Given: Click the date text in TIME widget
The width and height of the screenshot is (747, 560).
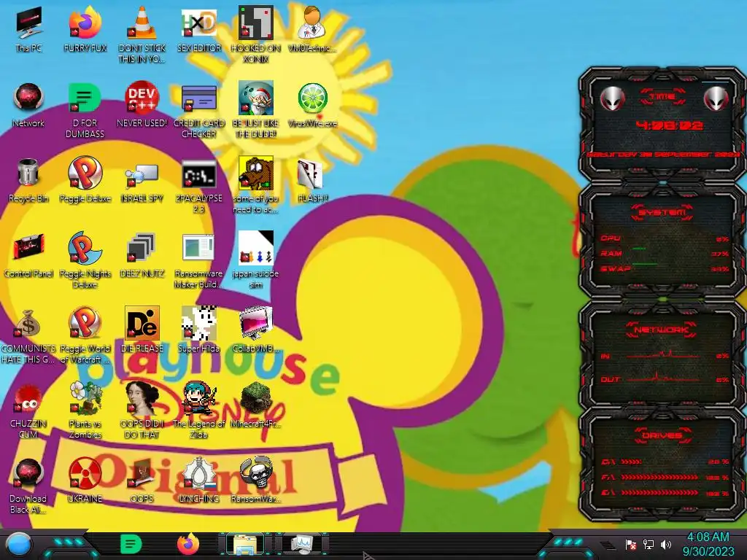Looking at the screenshot, I should [662, 155].
